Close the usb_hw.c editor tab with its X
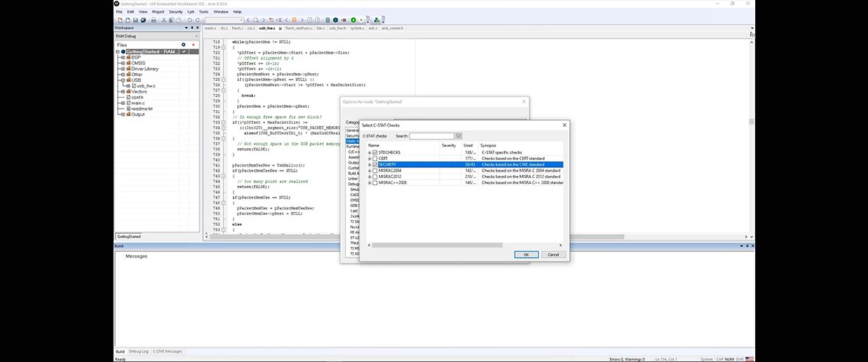Viewport: 868px width, 362px height. [280, 28]
